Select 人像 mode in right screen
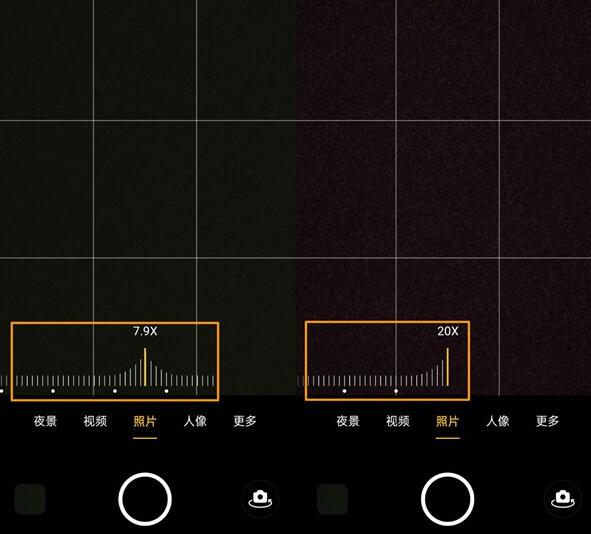This screenshot has height=534, width=591. [x=498, y=421]
